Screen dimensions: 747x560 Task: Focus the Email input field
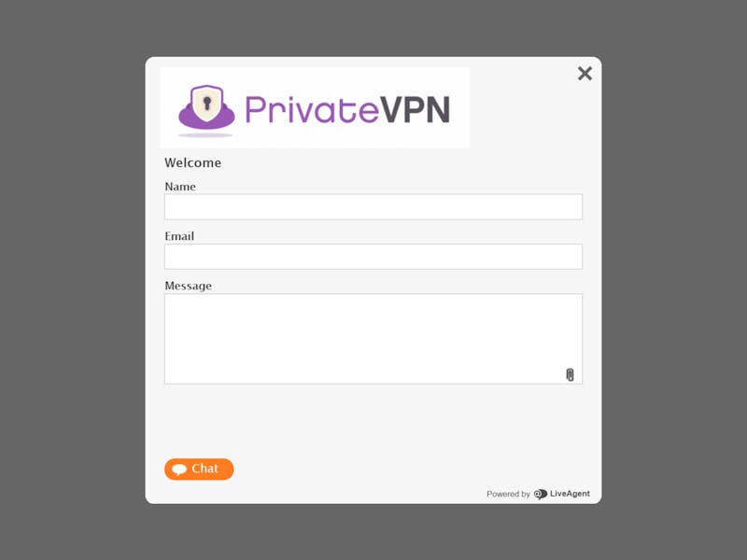[373, 257]
